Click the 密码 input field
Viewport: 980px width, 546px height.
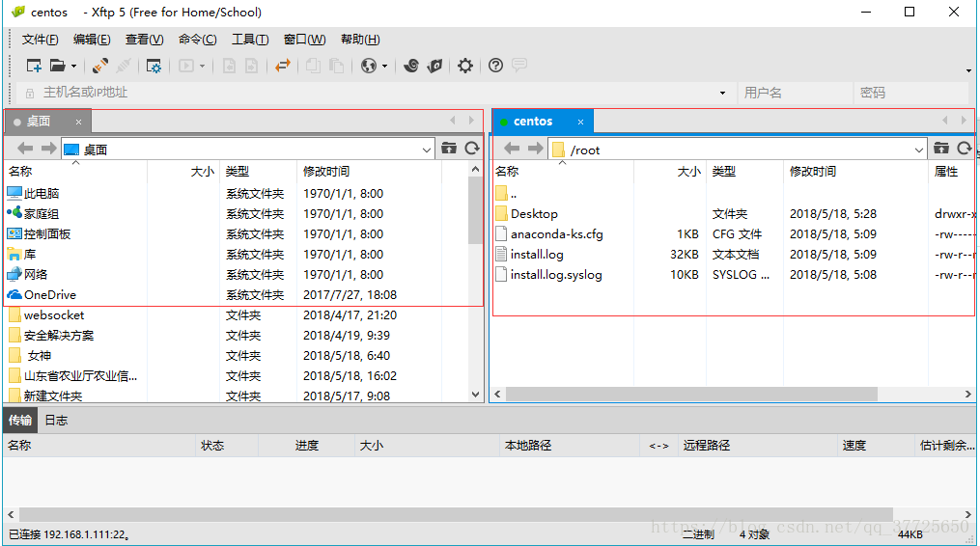[x=911, y=93]
